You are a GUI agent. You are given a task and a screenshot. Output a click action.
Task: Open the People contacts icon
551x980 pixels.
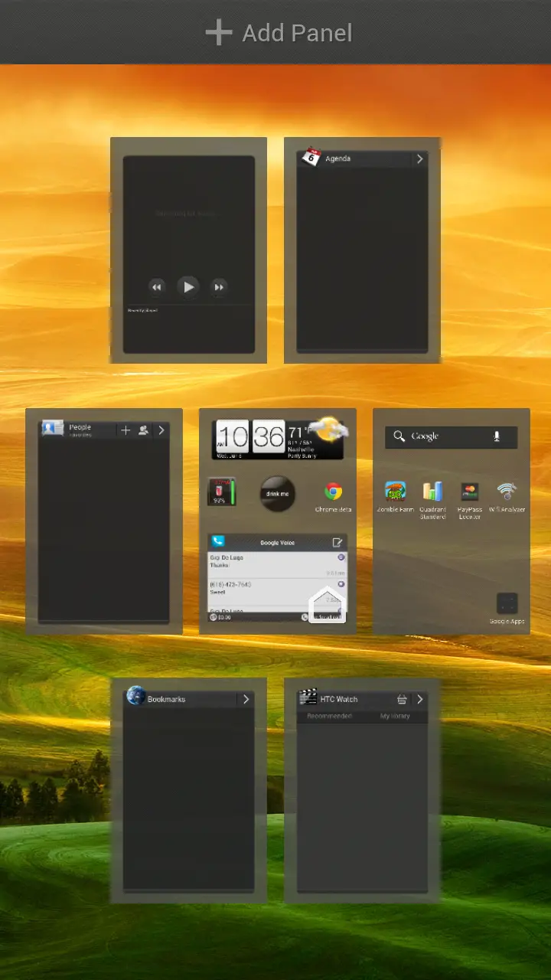(x=53, y=429)
